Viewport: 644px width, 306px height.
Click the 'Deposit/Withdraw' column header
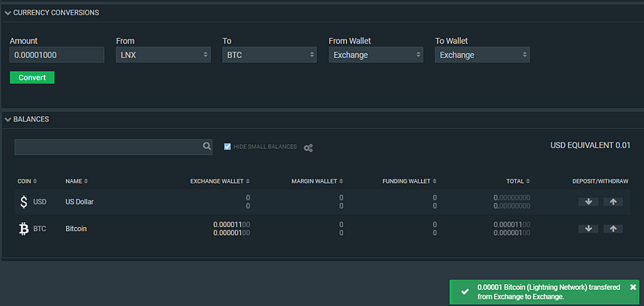click(600, 181)
